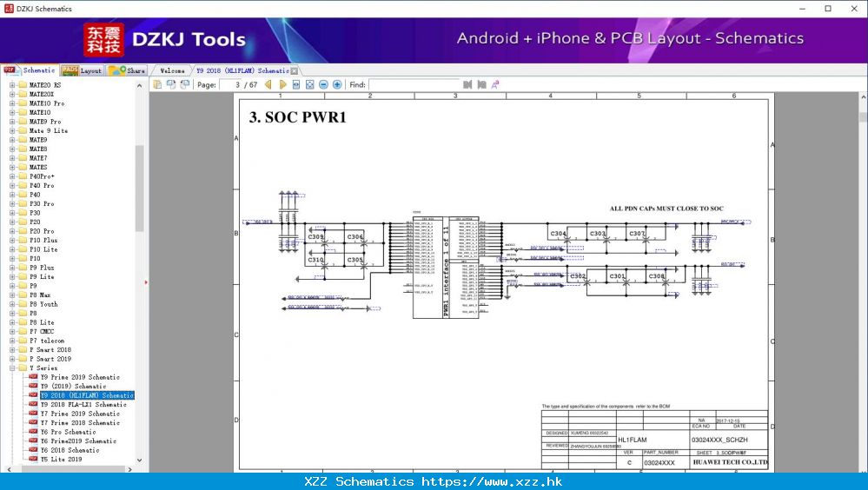This screenshot has width=868, height=490.
Task: Select the P Smart 2018 folder
Action: [x=50, y=350]
